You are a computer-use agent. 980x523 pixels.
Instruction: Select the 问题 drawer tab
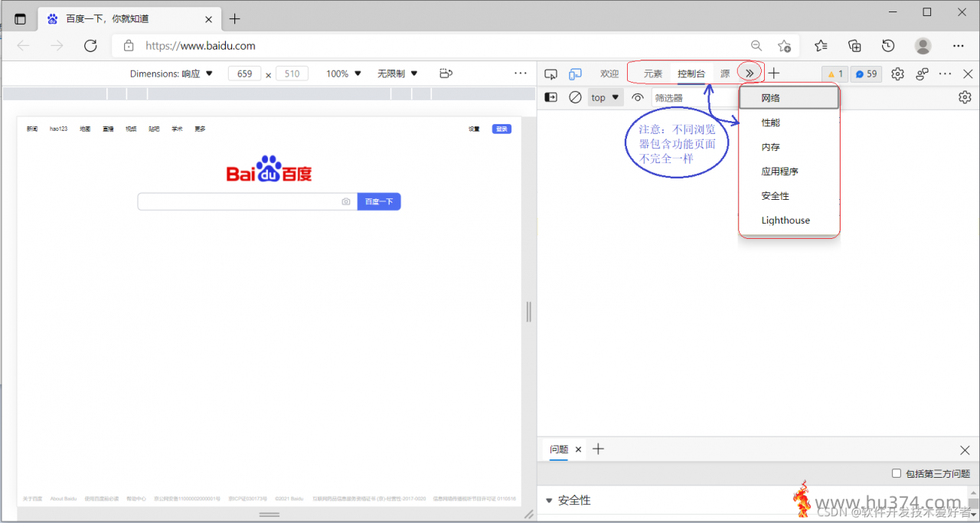[x=559, y=449]
